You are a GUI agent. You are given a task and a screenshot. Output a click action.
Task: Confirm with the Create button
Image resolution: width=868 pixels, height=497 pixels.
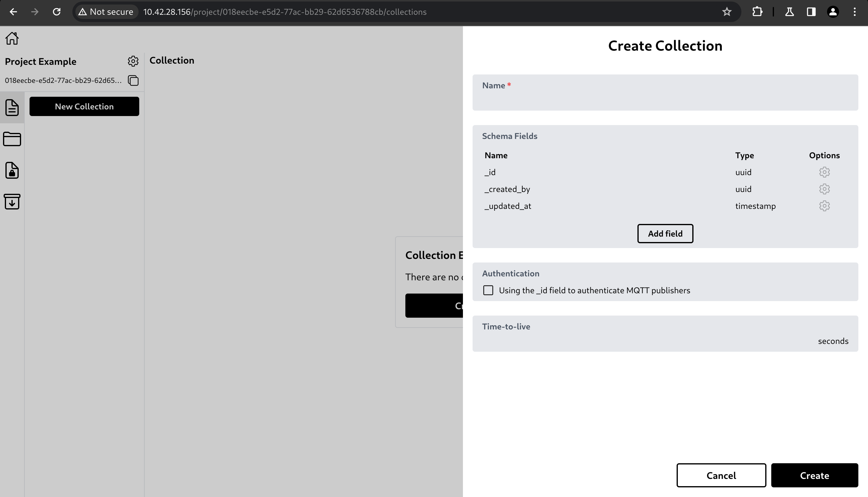[815, 475]
